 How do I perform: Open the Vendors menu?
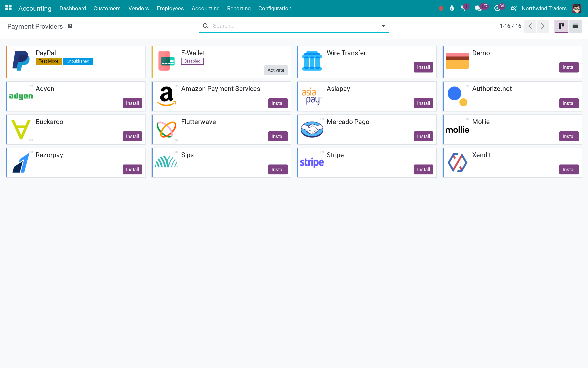point(139,8)
